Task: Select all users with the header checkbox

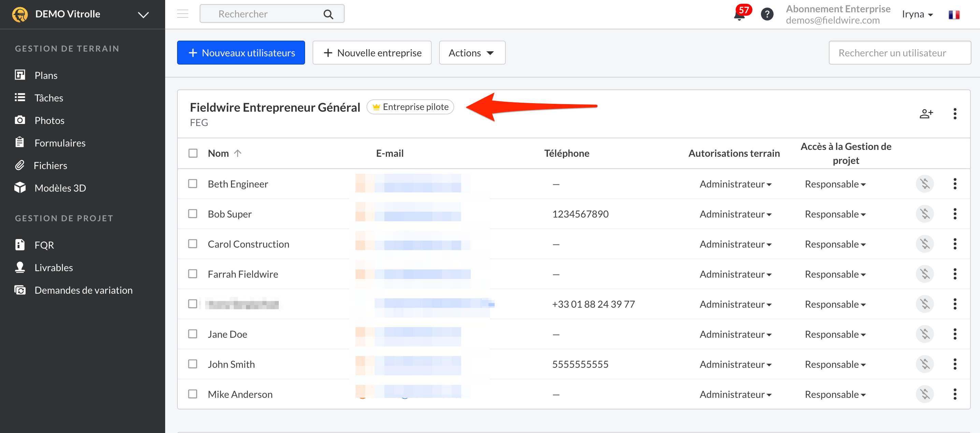Action: (193, 153)
